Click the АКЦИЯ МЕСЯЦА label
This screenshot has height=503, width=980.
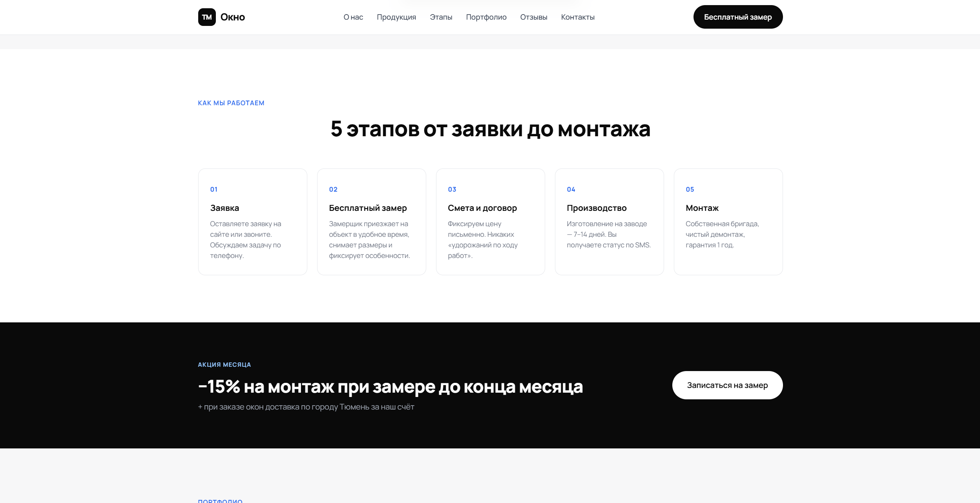224,365
